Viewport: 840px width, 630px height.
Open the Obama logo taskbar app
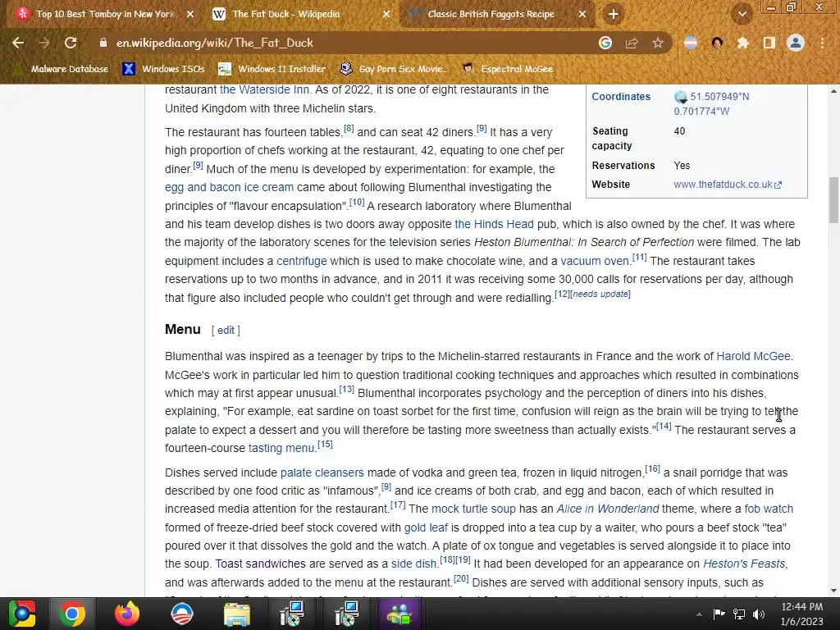182,614
